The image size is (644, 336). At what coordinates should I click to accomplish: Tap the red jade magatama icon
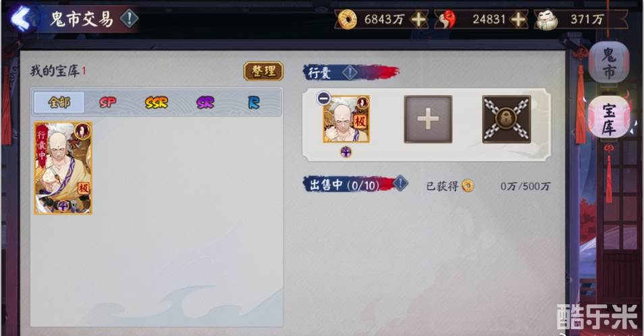[x=446, y=20]
